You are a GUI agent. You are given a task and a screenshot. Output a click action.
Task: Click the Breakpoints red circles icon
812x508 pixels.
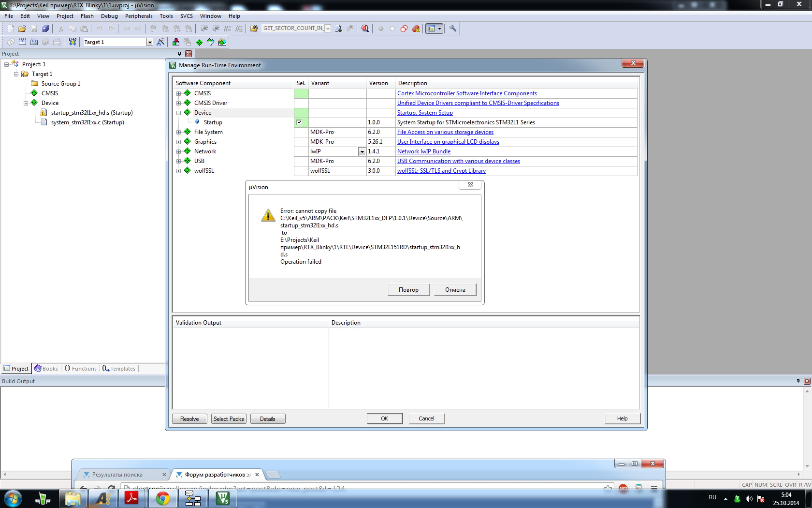click(404, 29)
